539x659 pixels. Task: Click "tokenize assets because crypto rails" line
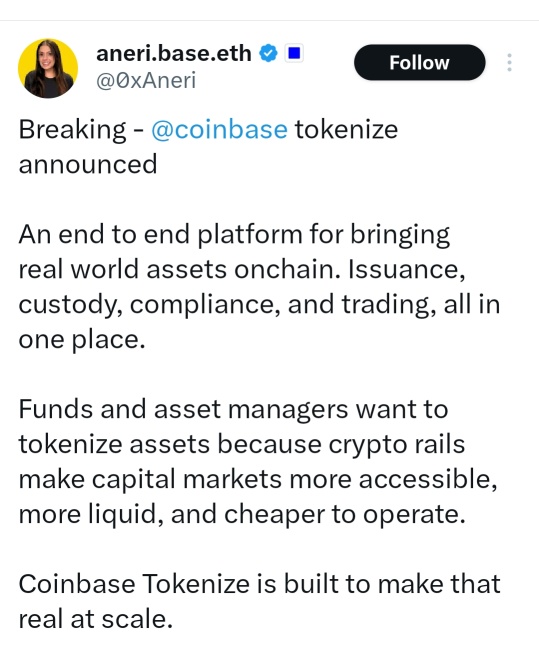242,445
